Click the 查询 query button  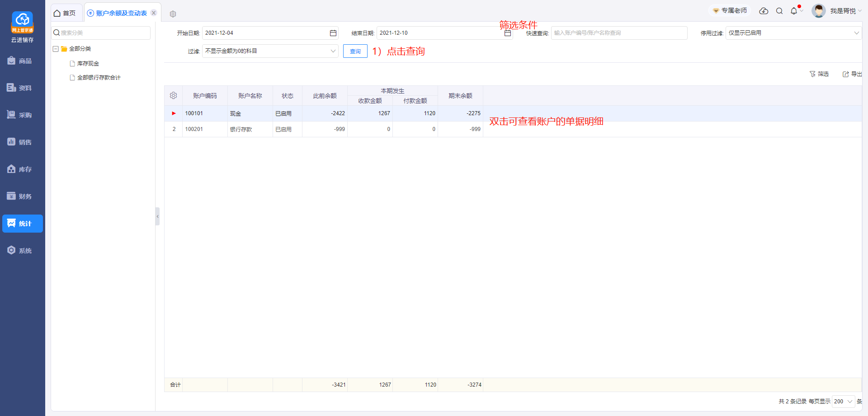(355, 51)
